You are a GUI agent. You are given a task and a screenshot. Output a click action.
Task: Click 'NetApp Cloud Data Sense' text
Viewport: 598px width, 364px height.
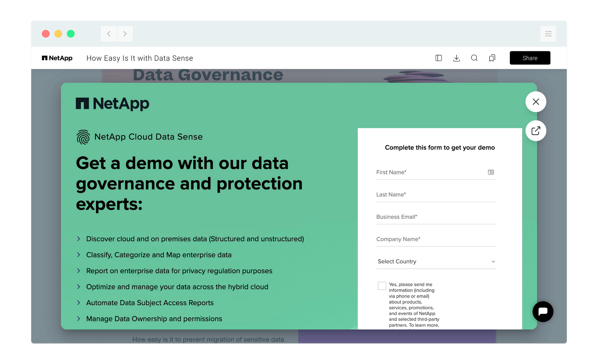pyautogui.click(x=148, y=137)
